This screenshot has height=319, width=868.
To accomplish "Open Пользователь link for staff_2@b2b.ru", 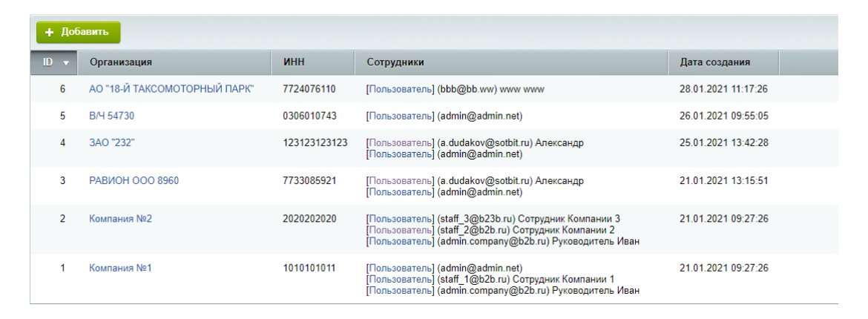I will (401, 230).
